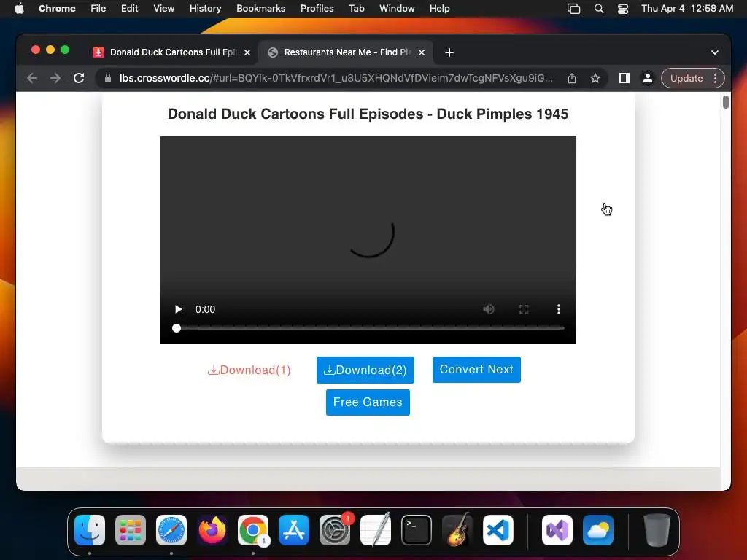Switch to Restaurants Near Me tab
This screenshot has width=747, height=560.
[347, 52]
